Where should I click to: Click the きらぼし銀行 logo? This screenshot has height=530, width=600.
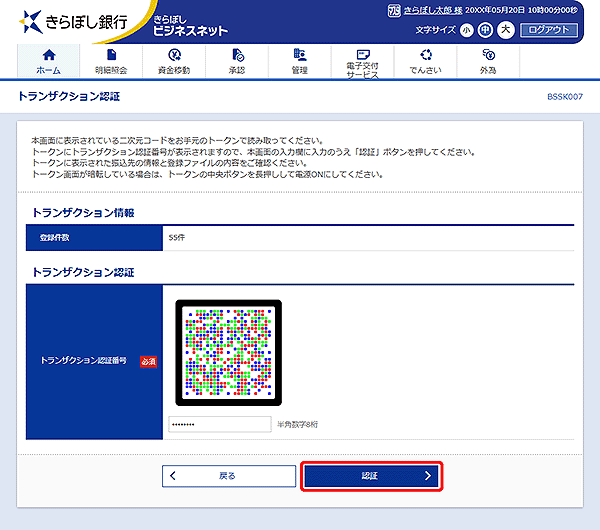[73, 22]
